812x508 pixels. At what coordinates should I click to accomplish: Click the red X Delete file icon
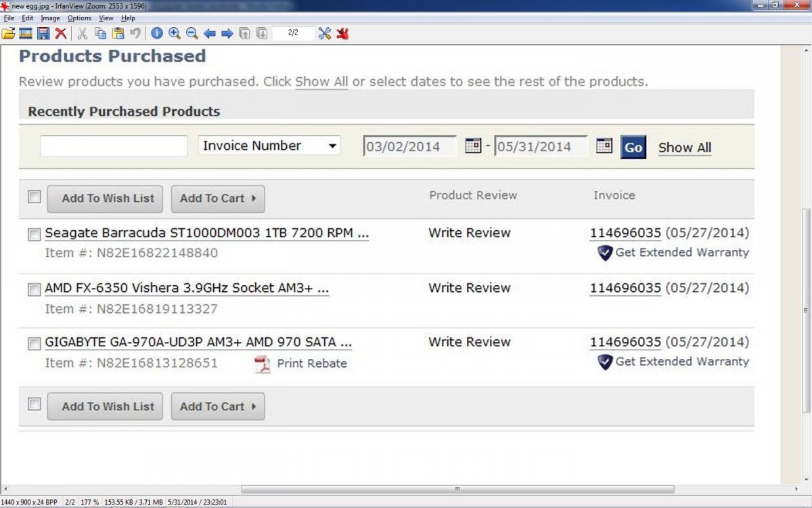tap(61, 33)
